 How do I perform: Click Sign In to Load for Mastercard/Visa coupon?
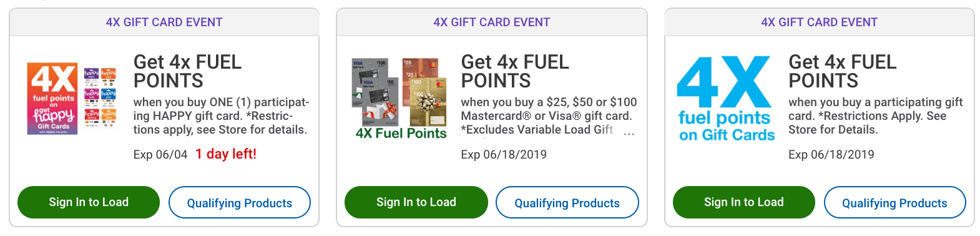(x=416, y=202)
